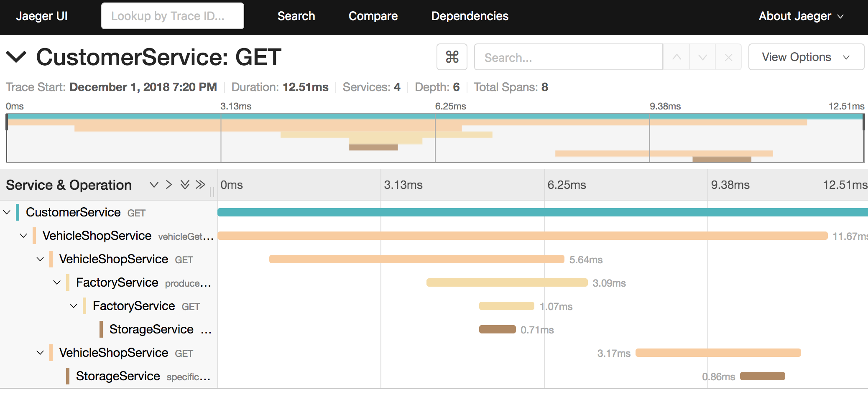This screenshot has width=868, height=407.
Task: Collapse FactoryService produce span children
Action: pos(57,282)
